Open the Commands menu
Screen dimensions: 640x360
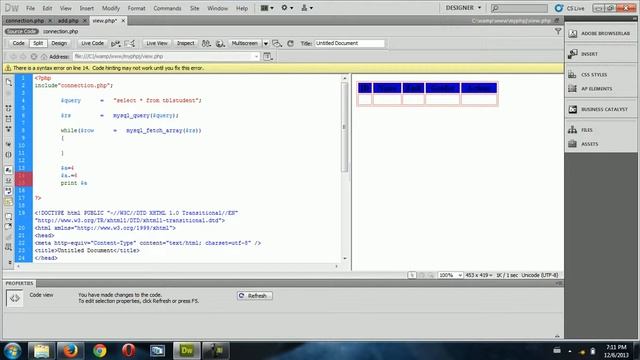167,8
